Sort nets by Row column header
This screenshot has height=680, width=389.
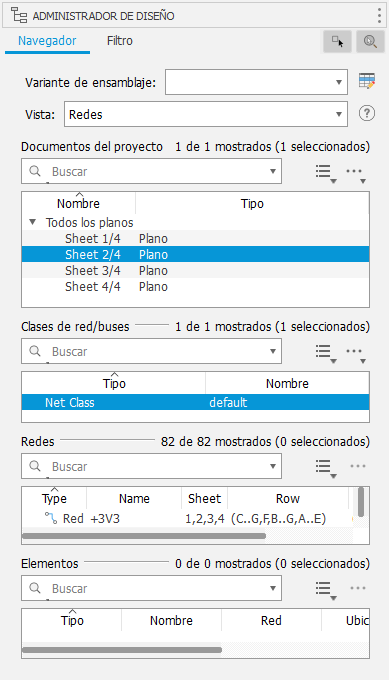coord(288,498)
